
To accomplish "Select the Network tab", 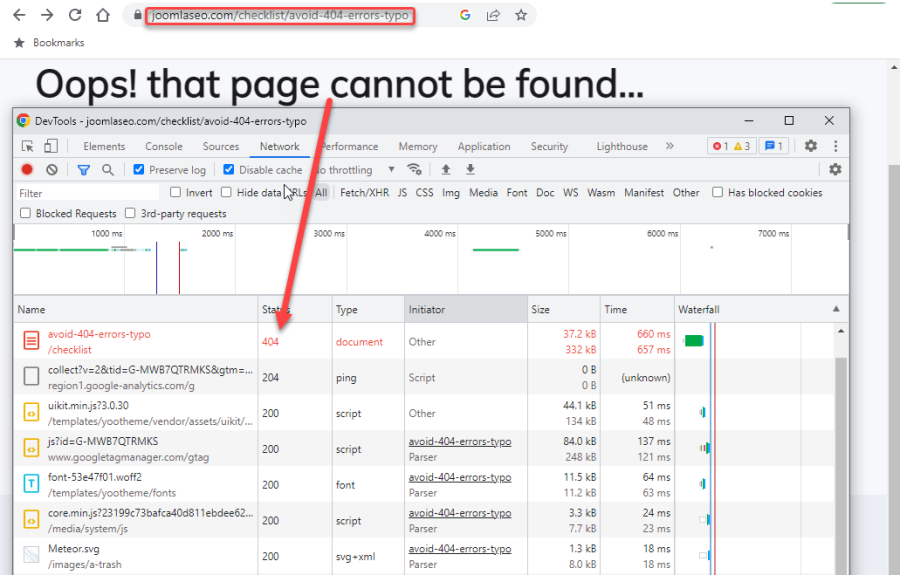I will click(280, 146).
